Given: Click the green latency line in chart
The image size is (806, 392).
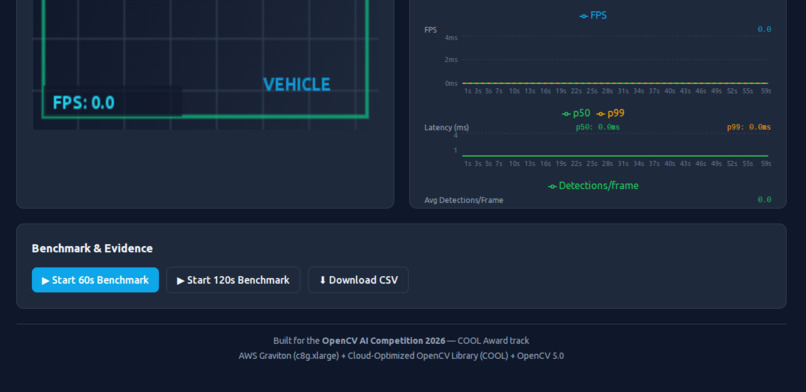Looking at the screenshot, I should pos(615,156).
